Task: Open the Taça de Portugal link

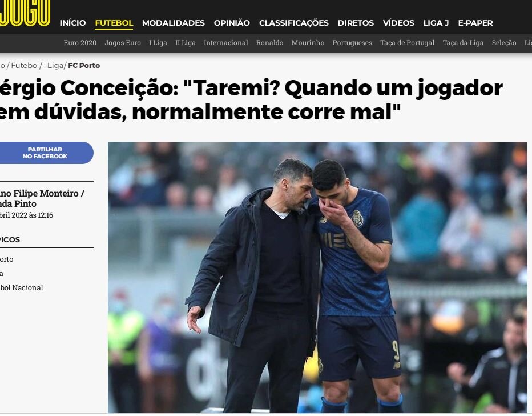Action: point(407,43)
